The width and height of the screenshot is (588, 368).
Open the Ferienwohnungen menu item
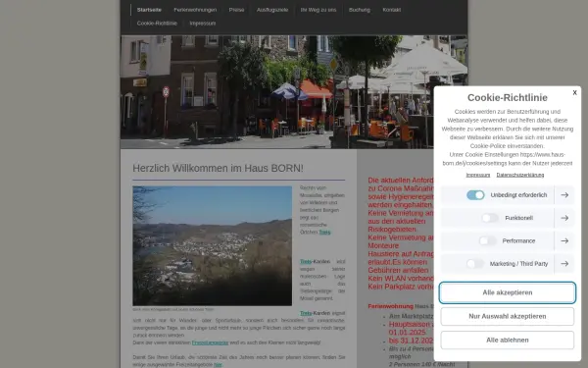195,10
